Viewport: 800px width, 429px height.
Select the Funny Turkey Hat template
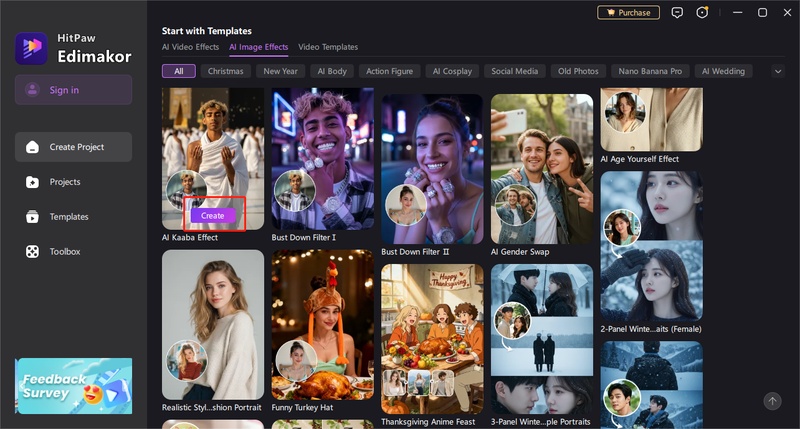322,324
